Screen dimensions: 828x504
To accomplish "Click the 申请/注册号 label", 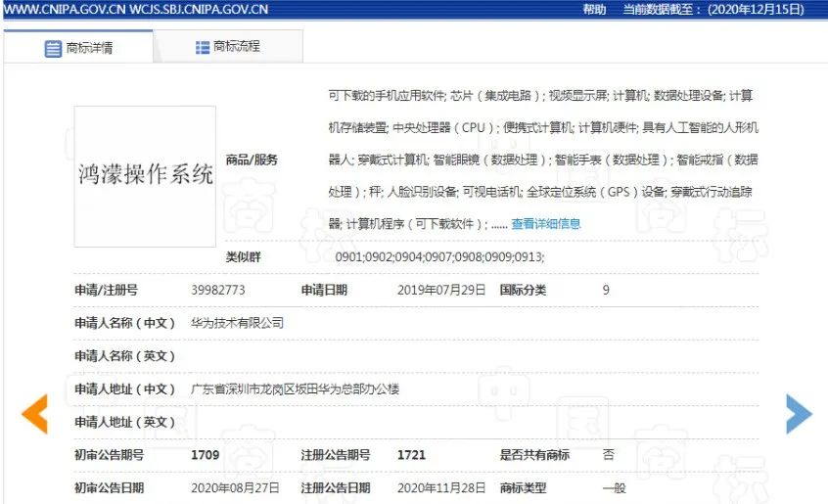I will (x=106, y=290).
